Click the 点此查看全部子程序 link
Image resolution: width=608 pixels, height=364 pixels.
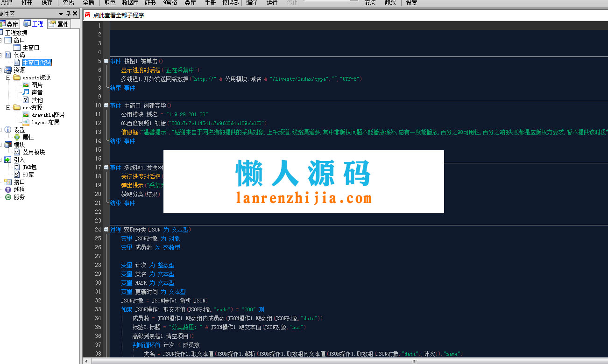119,15
